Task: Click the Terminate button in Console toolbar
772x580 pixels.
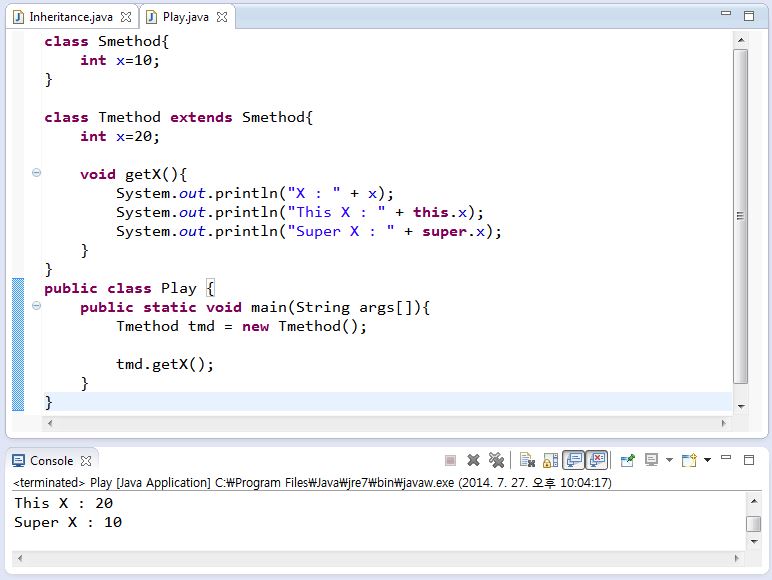Action: (x=450, y=460)
